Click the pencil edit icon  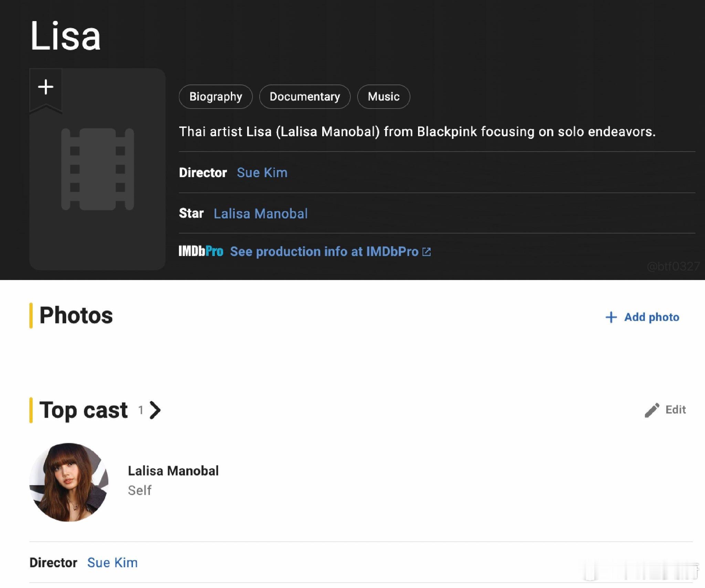click(x=652, y=410)
